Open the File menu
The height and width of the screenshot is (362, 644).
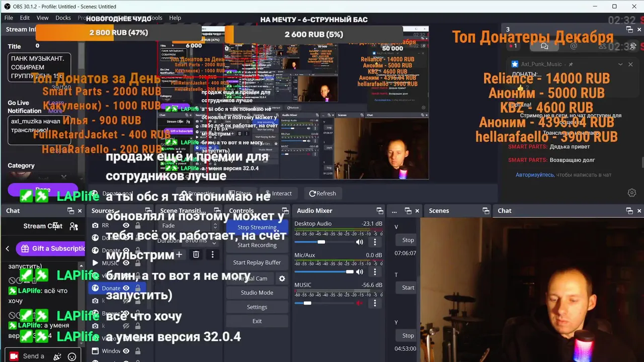click(x=9, y=18)
